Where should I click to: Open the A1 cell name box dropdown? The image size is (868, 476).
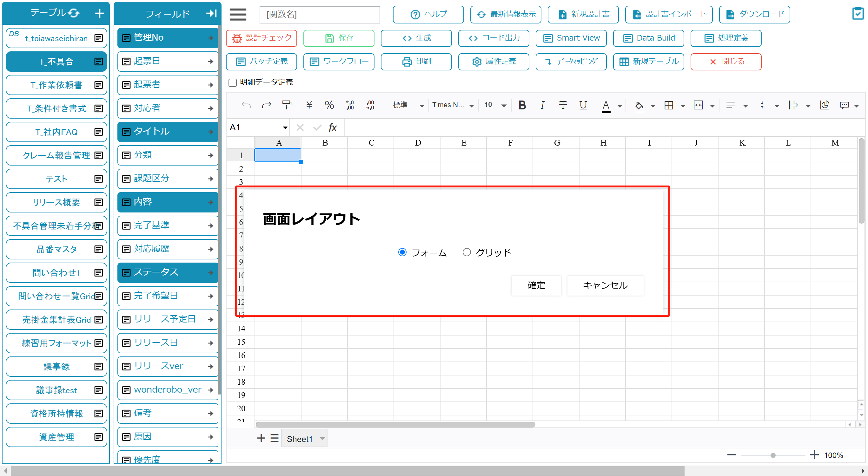pyautogui.click(x=285, y=127)
